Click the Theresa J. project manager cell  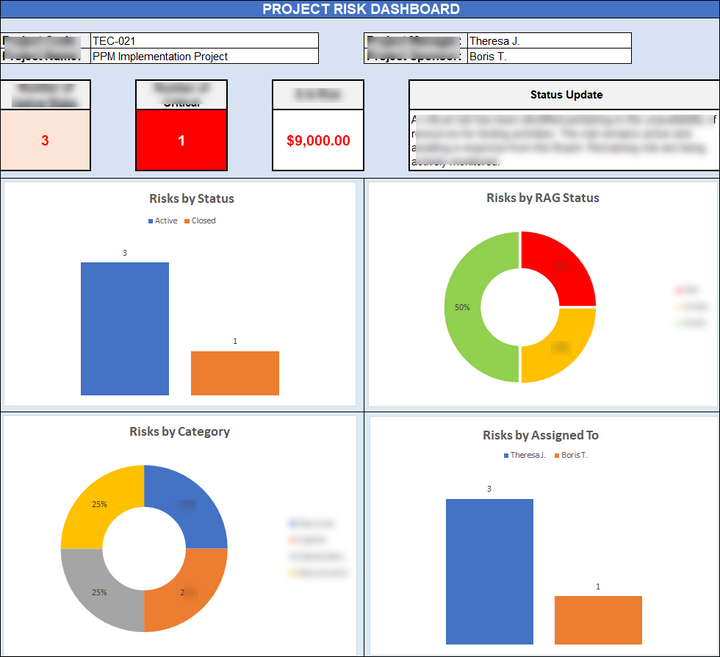click(x=548, y=41)
